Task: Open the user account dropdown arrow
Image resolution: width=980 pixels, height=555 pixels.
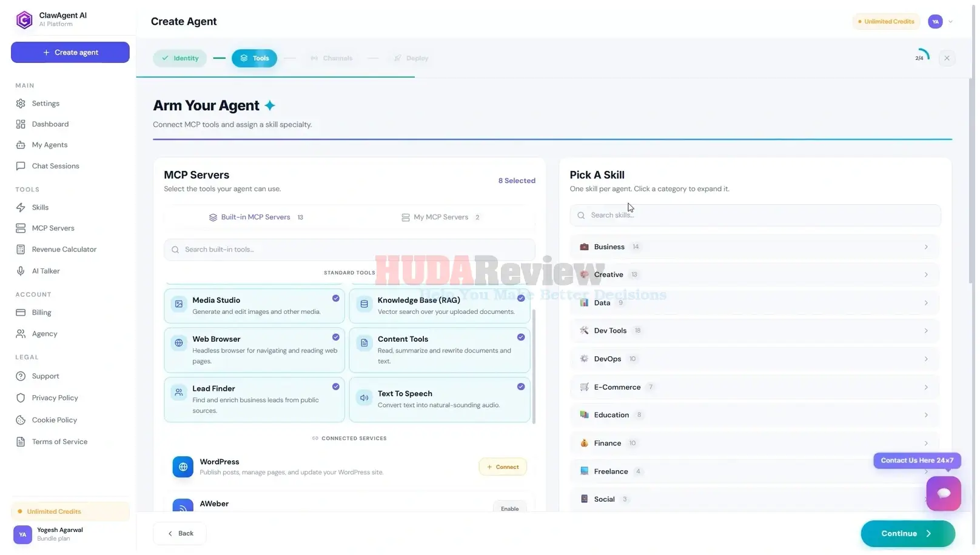Action: 950,22
